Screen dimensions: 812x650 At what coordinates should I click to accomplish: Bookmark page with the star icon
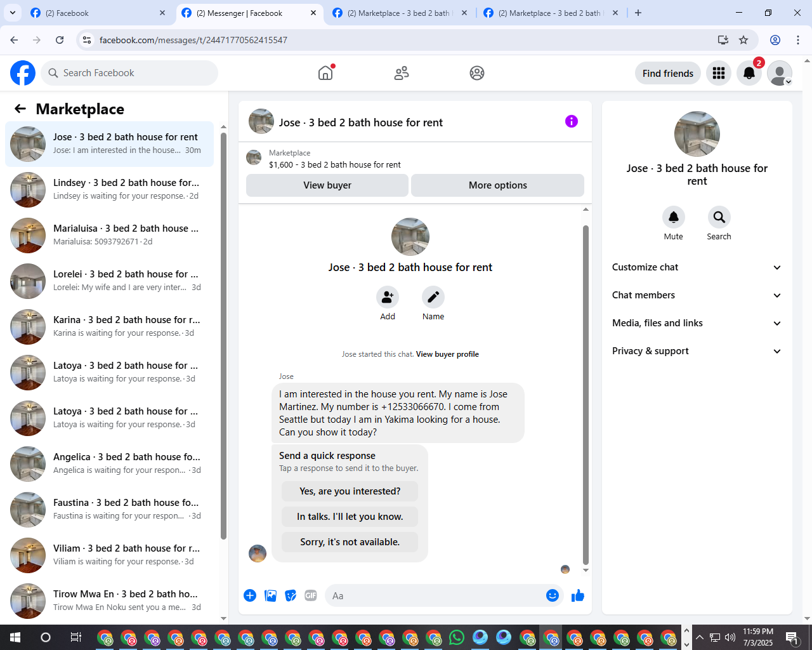(743, 40)
